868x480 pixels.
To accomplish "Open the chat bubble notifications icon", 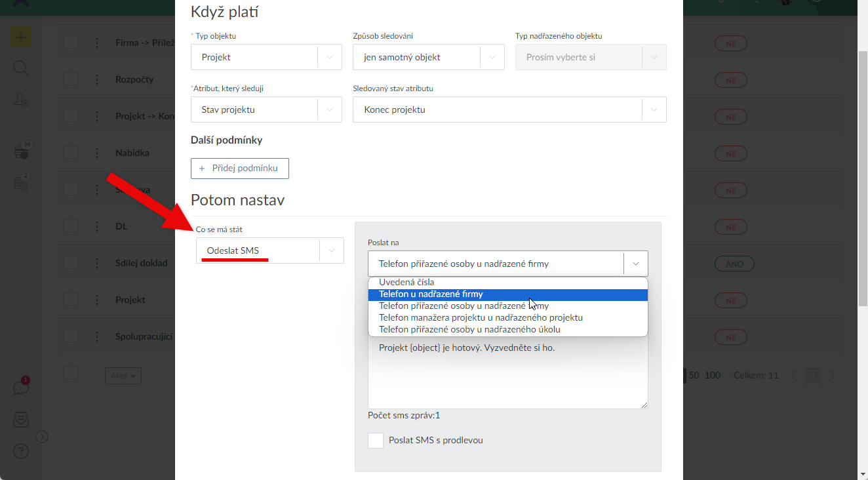I will [21, 387].
